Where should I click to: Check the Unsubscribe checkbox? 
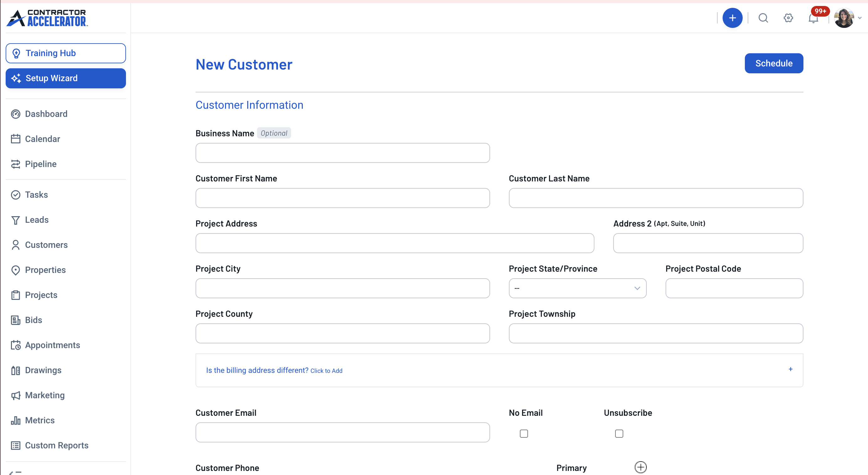(x=619, y=434)
